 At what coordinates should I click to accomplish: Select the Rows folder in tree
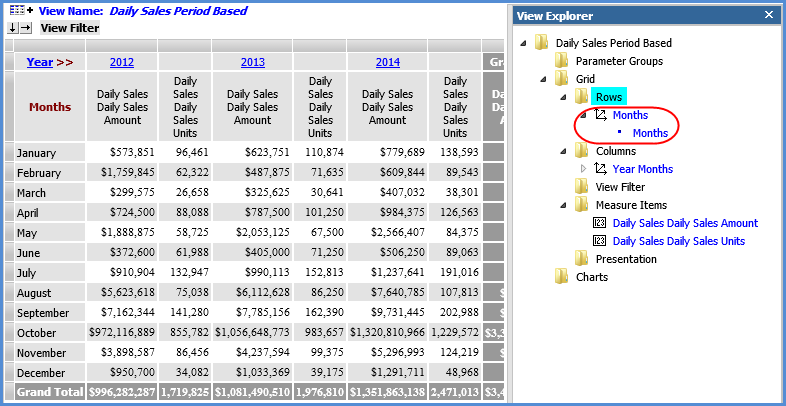click(x=609, y=97)
